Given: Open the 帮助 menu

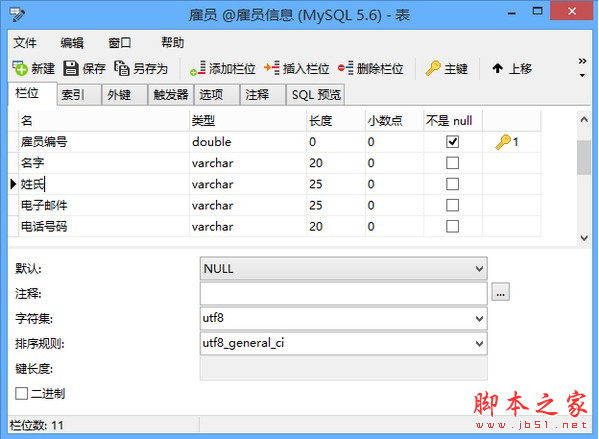Looking at the screenshot, I should tap(172, 42).
